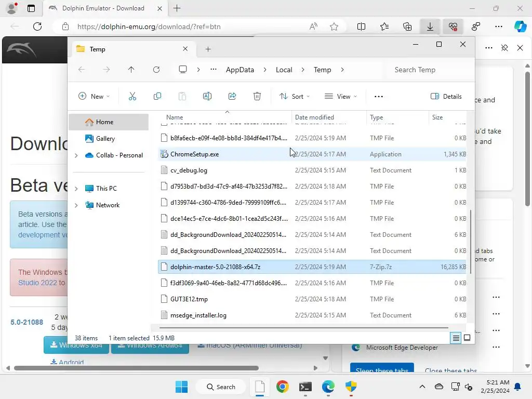The height and width of the screenshot is (399, 532).
Task: Open Google Chrome from the taskbar
Action: 282,387
